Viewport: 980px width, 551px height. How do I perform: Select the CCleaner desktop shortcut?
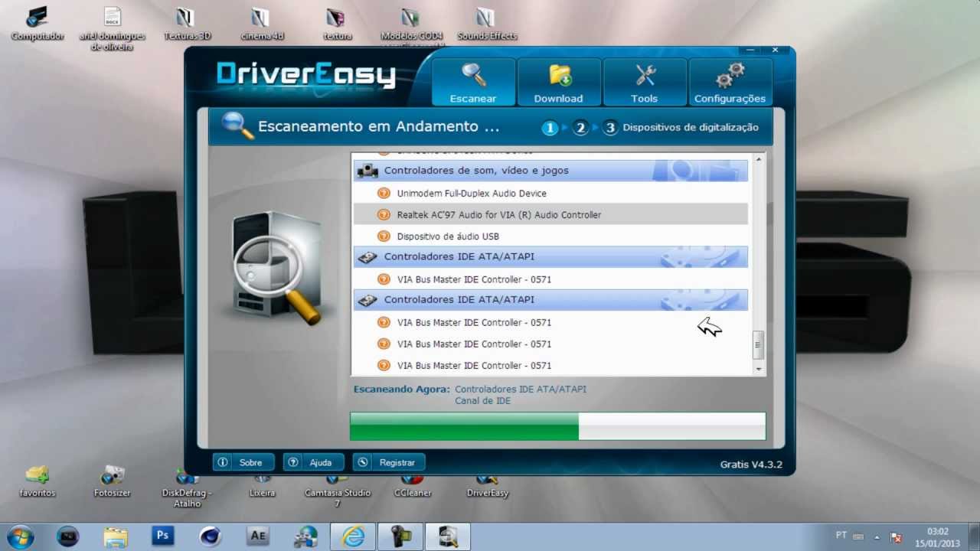412,484
